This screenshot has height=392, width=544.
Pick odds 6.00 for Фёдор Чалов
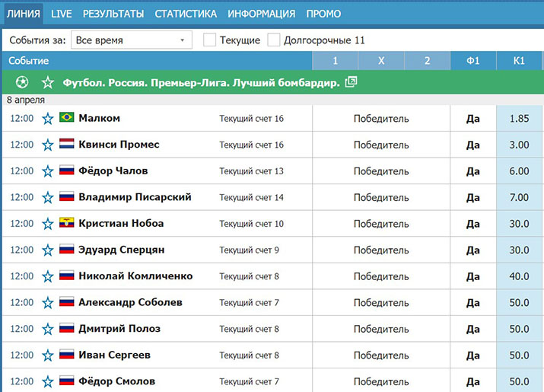coord(519,171)
